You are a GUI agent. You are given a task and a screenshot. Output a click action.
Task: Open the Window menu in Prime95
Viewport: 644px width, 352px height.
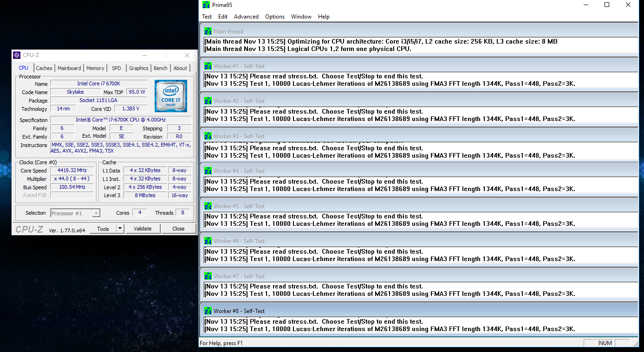click(x=301, y=17)
